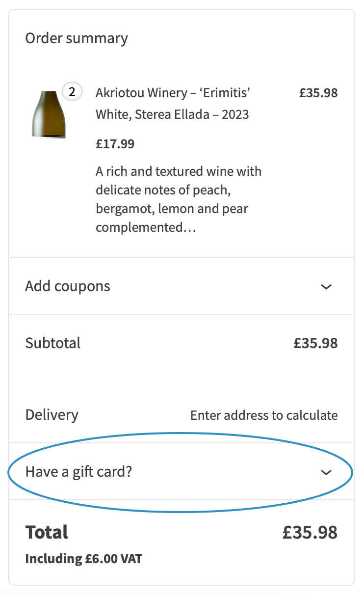Click the 'A rich and textured wine' description
364x597 pixels.
179,172
